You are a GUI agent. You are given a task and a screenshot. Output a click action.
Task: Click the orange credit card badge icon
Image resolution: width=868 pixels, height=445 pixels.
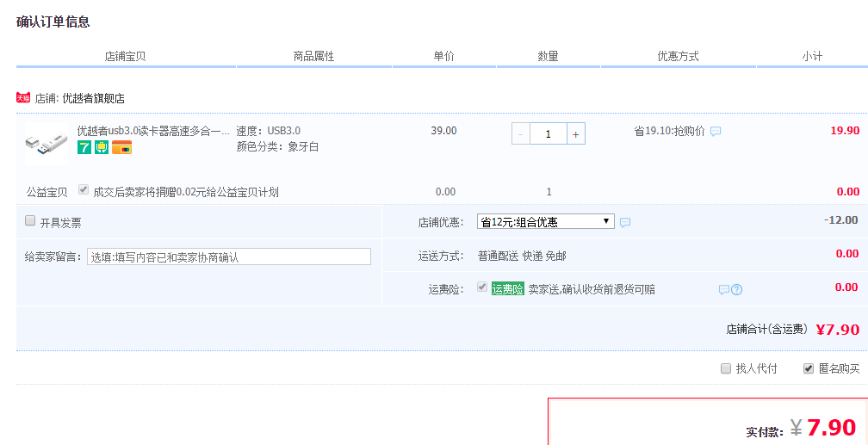[x=121, y=147]
